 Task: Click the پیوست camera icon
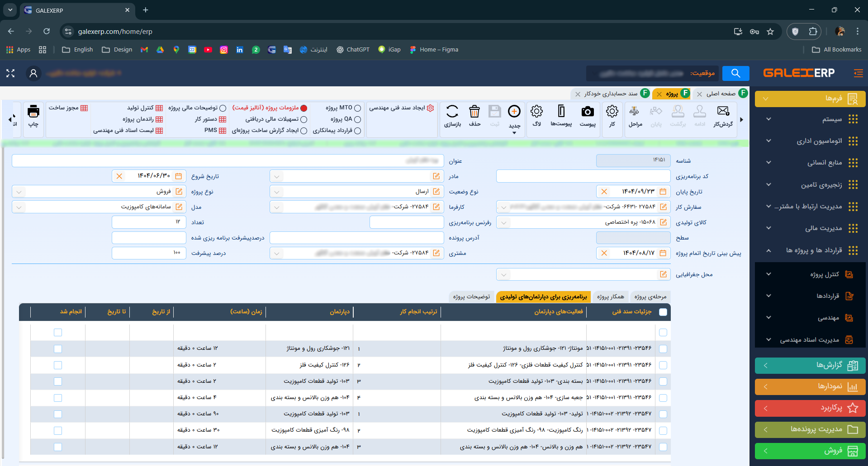(588, 111)
